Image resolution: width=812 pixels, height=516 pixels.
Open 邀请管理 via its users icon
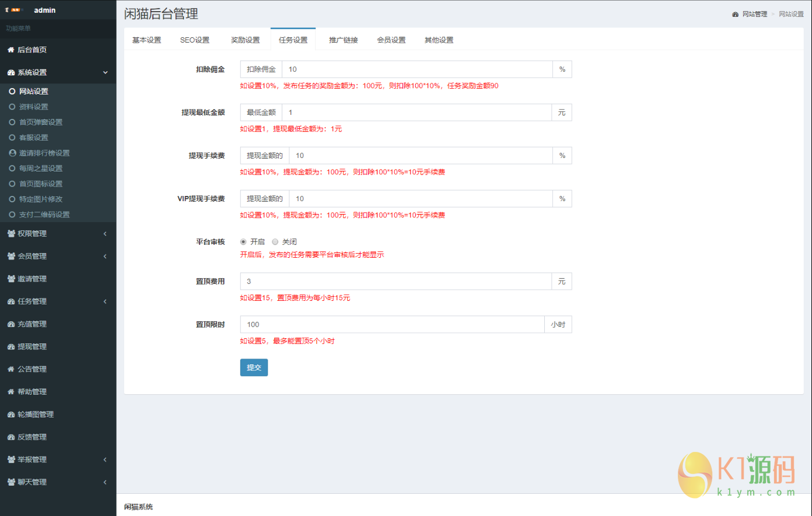(11, 279)
